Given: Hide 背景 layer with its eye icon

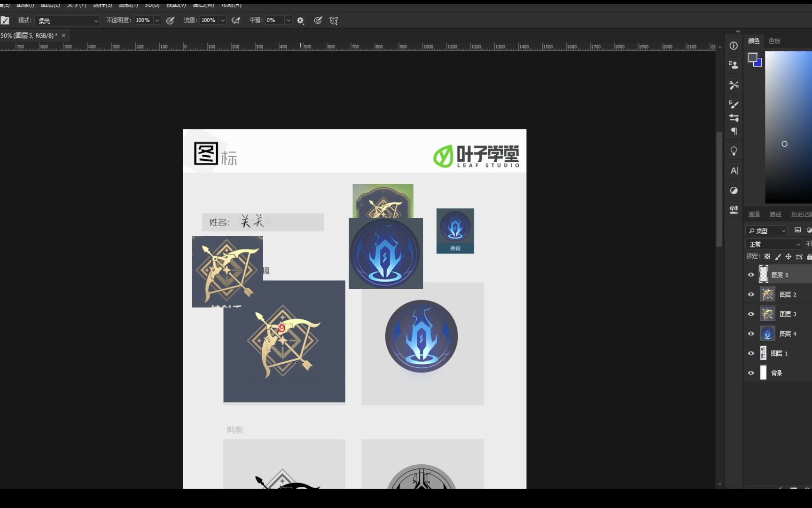Looking at the screenshot, I should pyautogui.click(x=751, y=373).
